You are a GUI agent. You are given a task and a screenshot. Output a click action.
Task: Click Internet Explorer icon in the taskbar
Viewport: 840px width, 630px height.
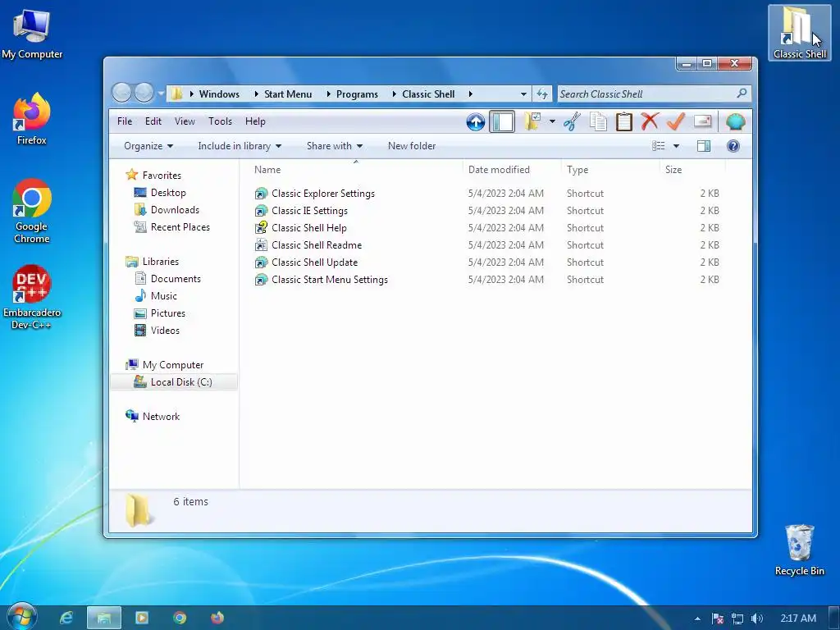pos(66,618)
